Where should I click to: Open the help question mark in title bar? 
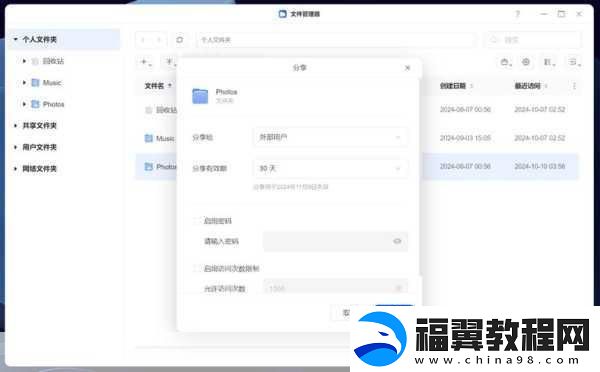click(x=517, y=14)
